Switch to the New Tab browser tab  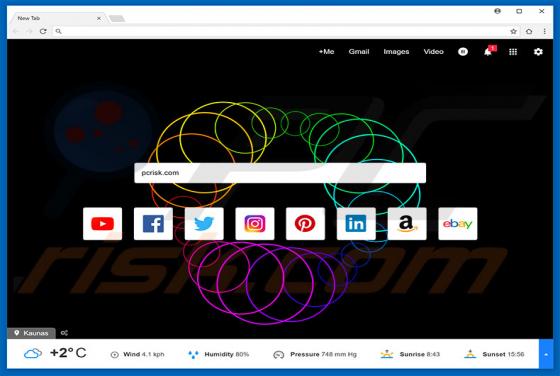(59, 18)
